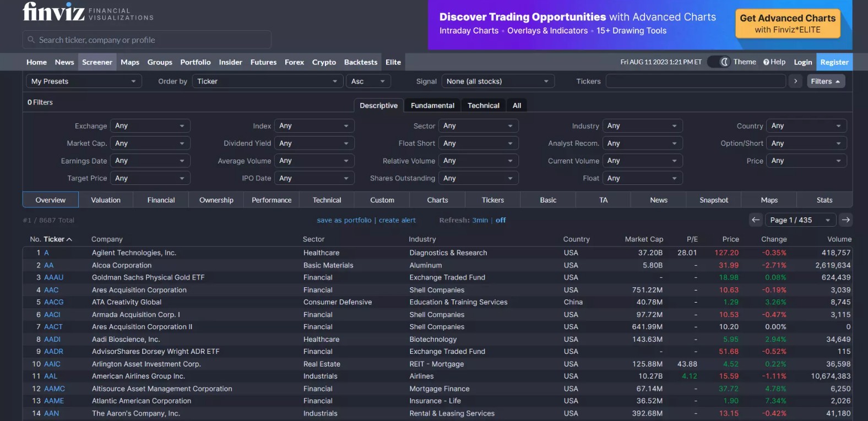Image resolution: width=868 pixels, height=421 pixels.
Task: Turn refresh off
Action: (x=501, y=220)
